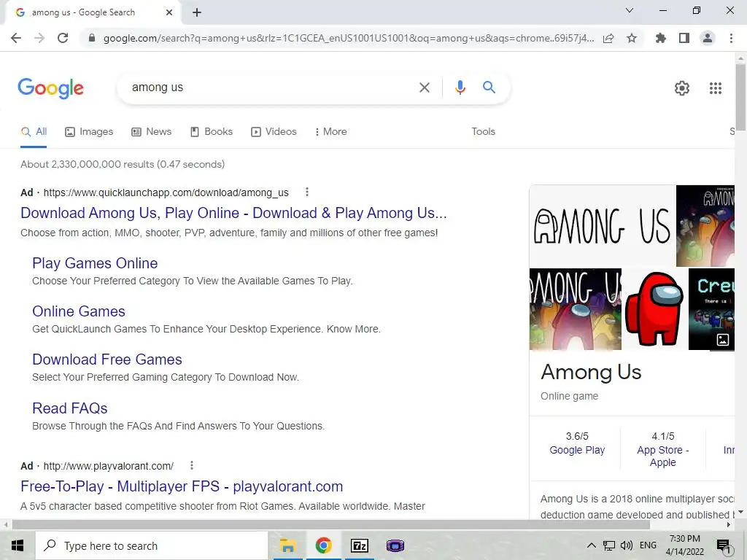Open the search Tools options

click(x=483, y=131)
